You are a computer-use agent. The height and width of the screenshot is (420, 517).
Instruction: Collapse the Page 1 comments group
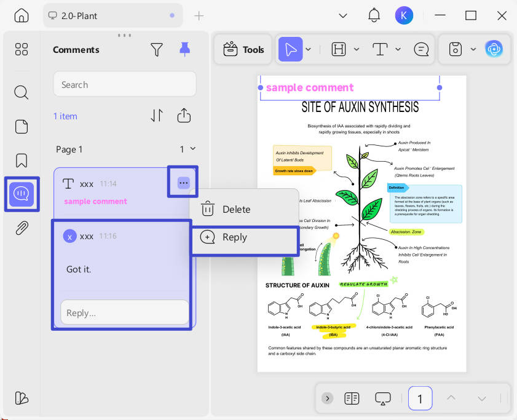coord(193,149)
